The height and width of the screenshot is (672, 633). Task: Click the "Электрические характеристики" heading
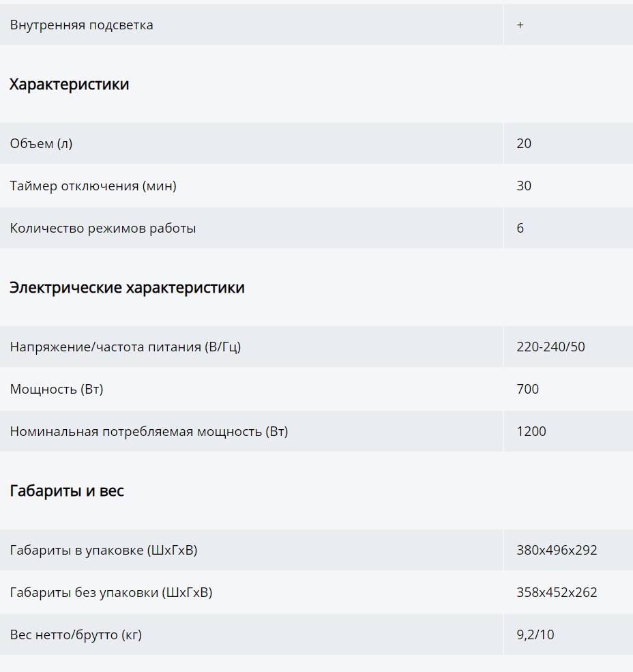point(127,288)
